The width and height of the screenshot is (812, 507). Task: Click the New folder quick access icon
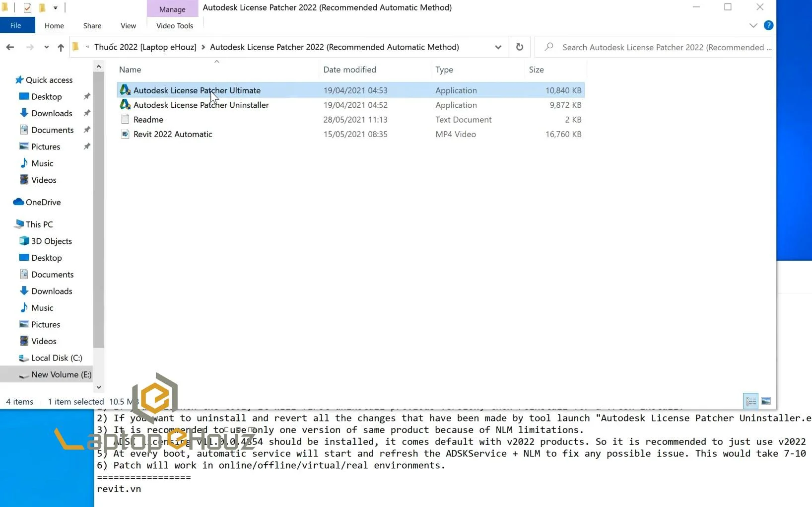click(42, 7)
